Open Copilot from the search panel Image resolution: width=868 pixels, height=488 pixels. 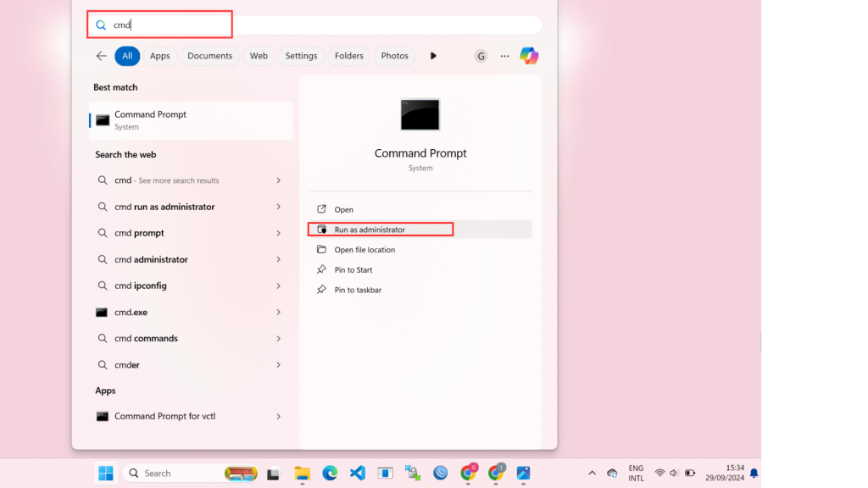pos(529,56)
